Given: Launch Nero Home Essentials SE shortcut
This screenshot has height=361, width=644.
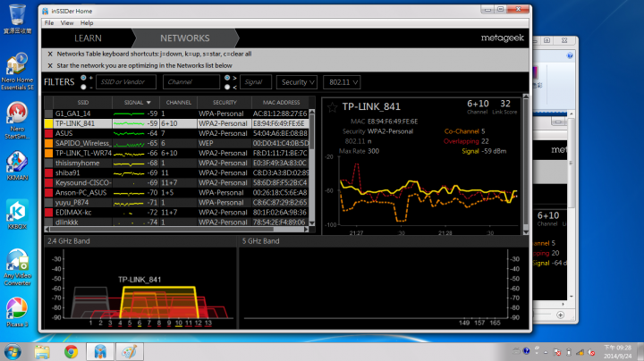Looking at the screenshot, I should tap(17, 71).
